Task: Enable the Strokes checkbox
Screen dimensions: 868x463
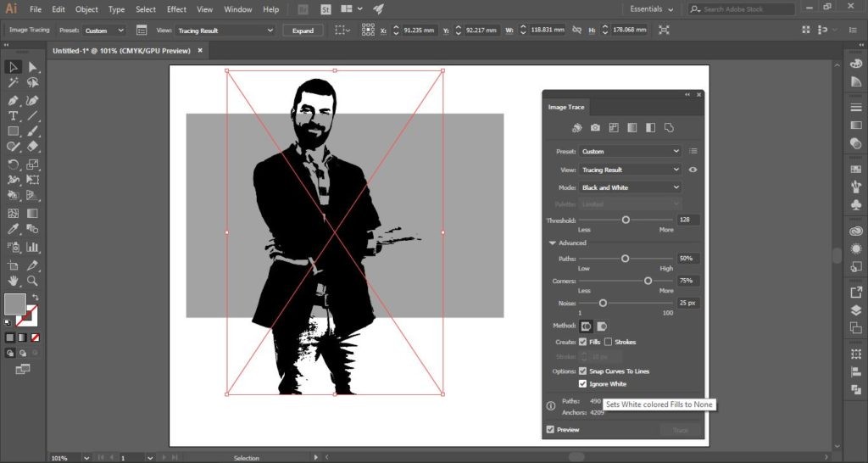Action: pyautogui.click(x=609, y=342)
